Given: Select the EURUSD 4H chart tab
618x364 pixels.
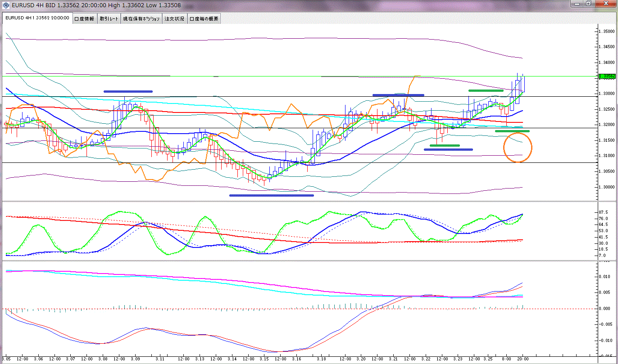Looking at the screenshot, I should [x=37, y=18].
